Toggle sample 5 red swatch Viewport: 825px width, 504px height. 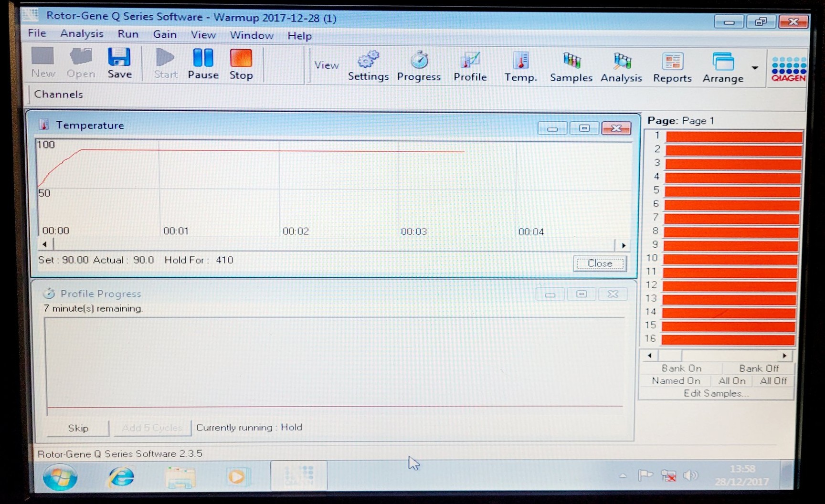pos(732,192)
